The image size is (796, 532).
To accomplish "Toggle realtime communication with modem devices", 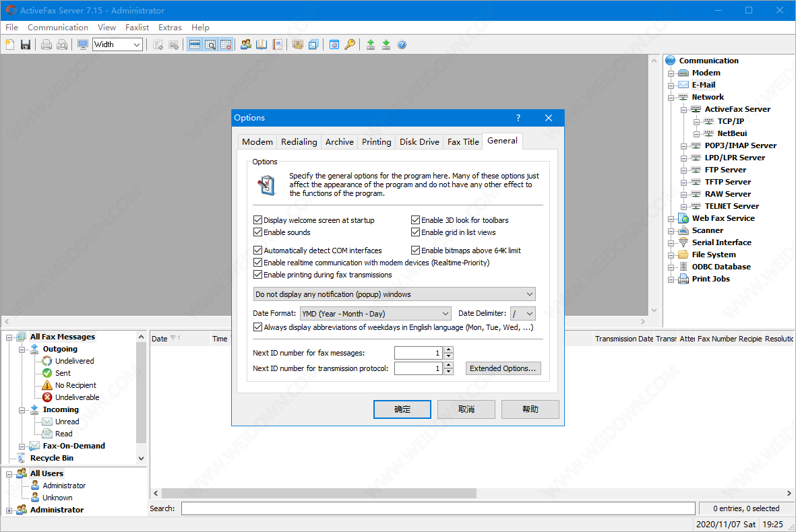I will pos(257,263).
